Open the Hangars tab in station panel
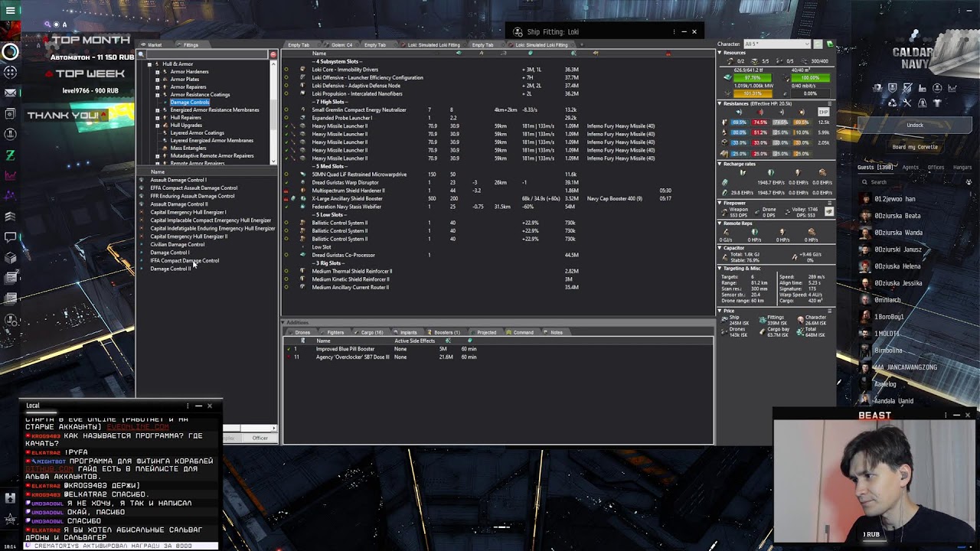Image resolution: width=980 pixels, height=551 pixels. click(962, 168)
